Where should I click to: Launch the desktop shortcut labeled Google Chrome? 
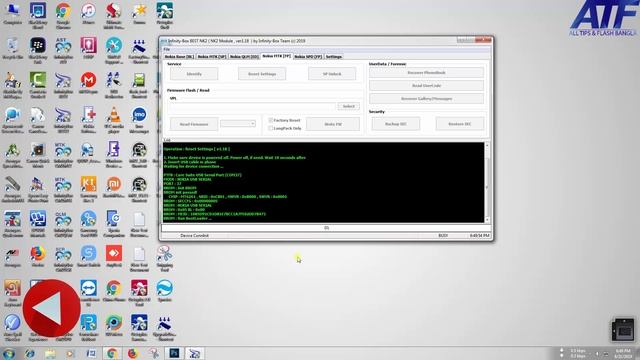[63, 16]
